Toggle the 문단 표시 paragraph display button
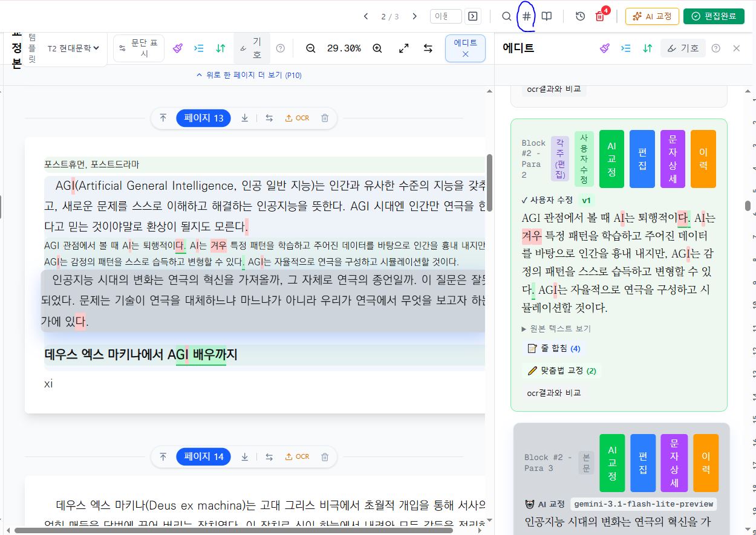 click(x=138, y=48)
